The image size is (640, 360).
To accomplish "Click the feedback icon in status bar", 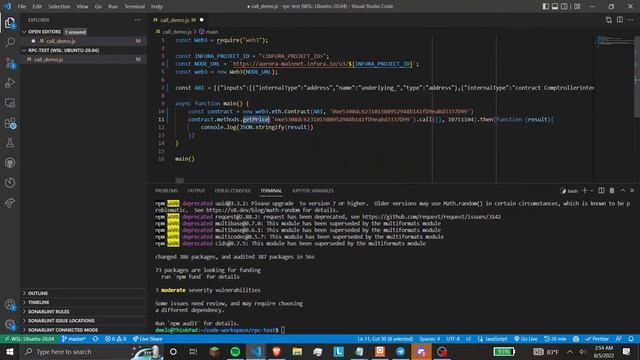I will (619, 339).
